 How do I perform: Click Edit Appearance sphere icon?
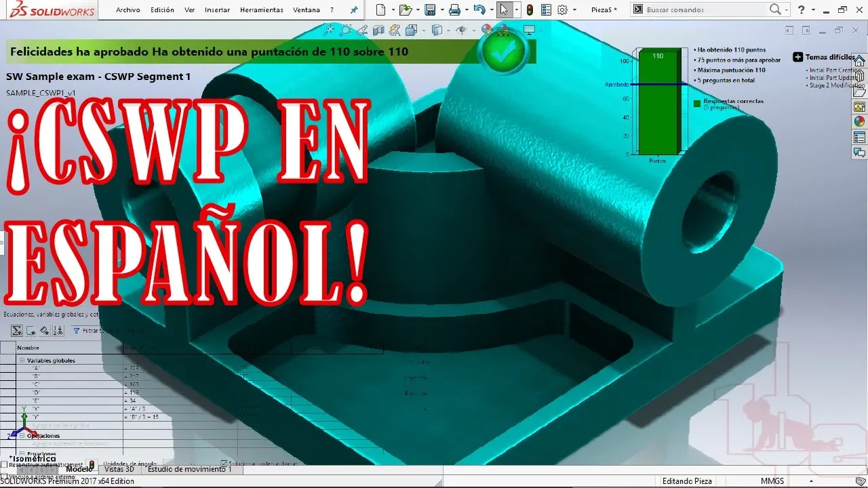pos(486,29)
